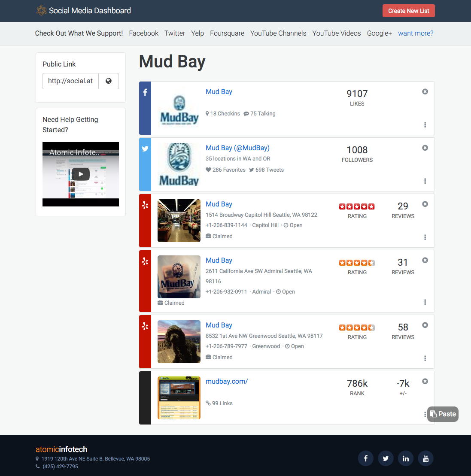Open footer Facebook social icon

coord(366,458)
